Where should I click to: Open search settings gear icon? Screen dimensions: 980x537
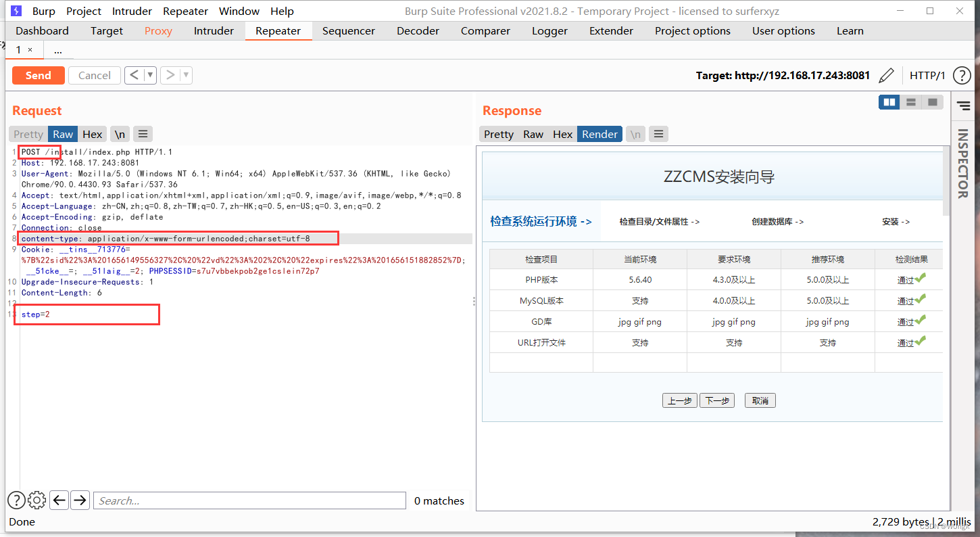click(x=37, y=500)
